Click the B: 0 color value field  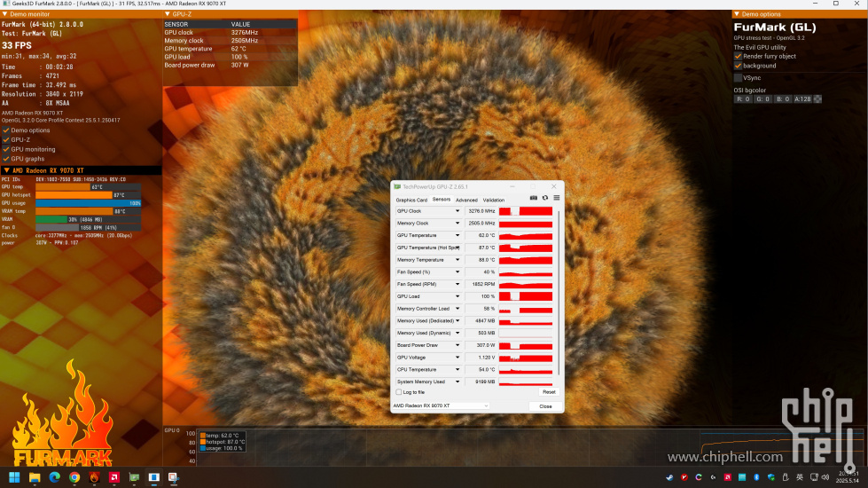point(783,99)
